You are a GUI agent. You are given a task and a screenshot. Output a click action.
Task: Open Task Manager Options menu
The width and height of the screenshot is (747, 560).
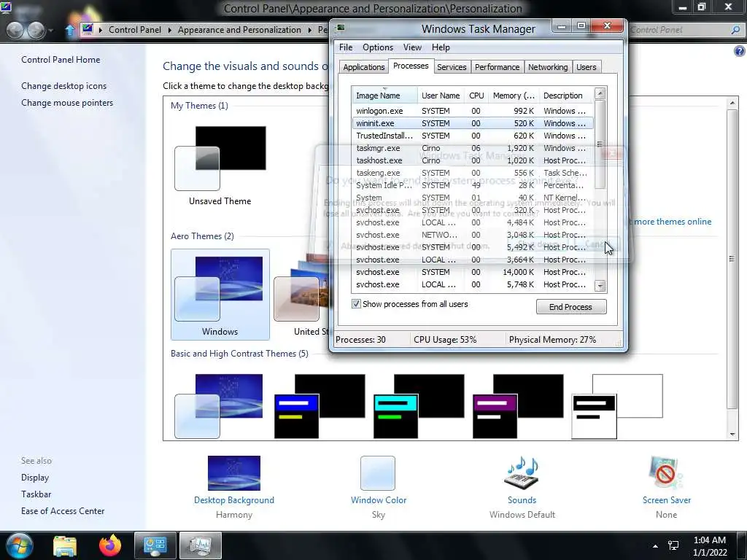[x=378, y=47]
